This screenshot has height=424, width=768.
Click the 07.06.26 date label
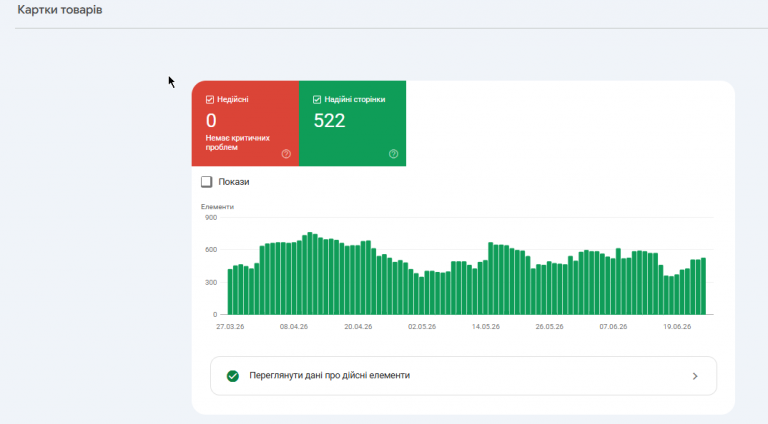tap(613, 327)
